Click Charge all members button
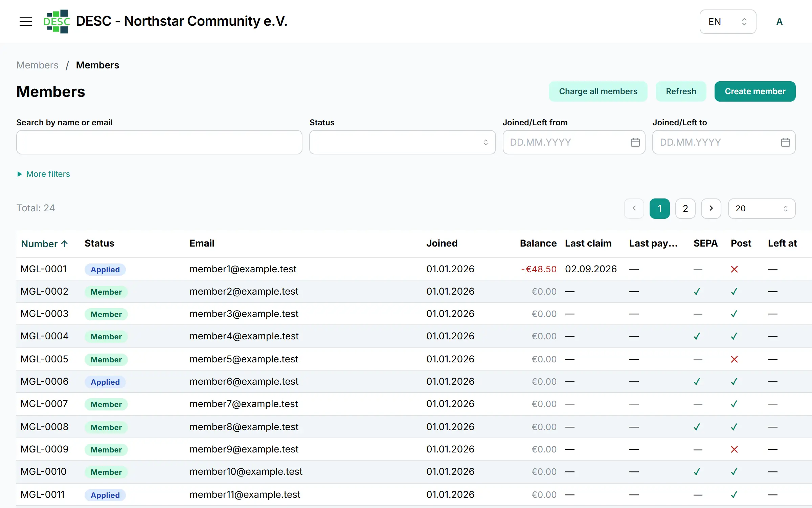The height and width of the screenshot is (508, 812). (x=598, y=91)
